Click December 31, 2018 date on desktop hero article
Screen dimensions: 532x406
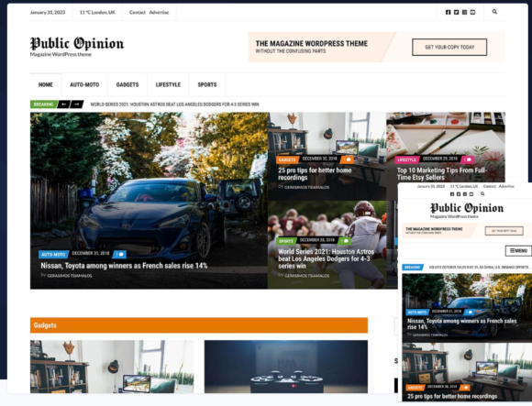91,253
